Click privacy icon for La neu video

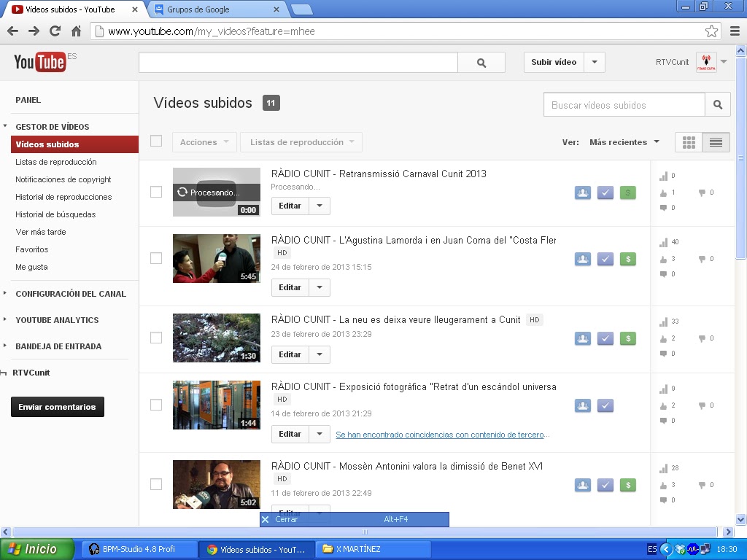[x=583, y=338]
